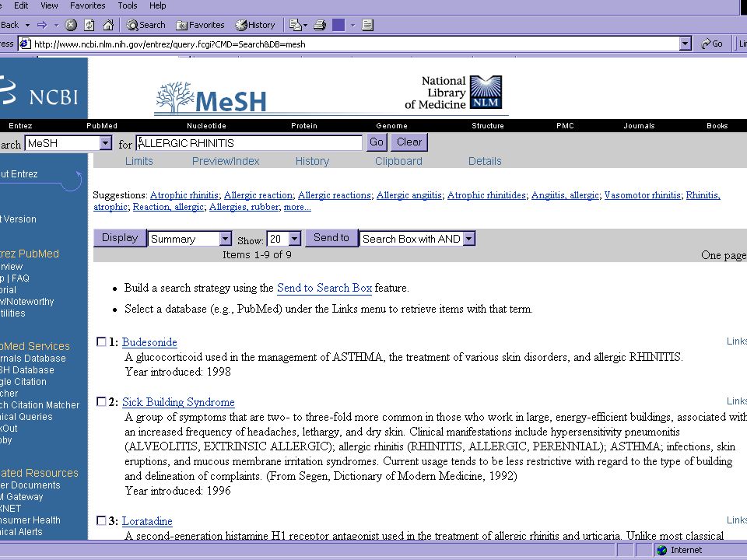Open the address bar URL dropdown
Viewport: 747px width, 560px height.
tap(685, 44)
